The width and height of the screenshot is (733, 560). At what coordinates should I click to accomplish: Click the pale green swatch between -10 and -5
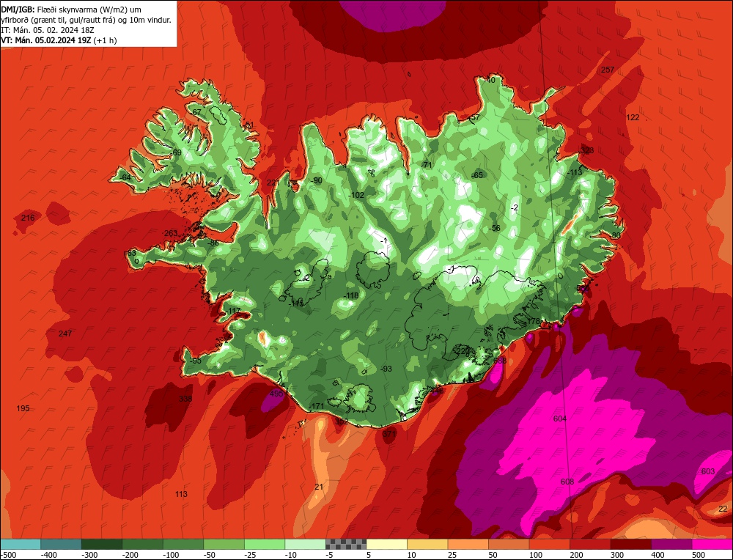tap(305, 544)
